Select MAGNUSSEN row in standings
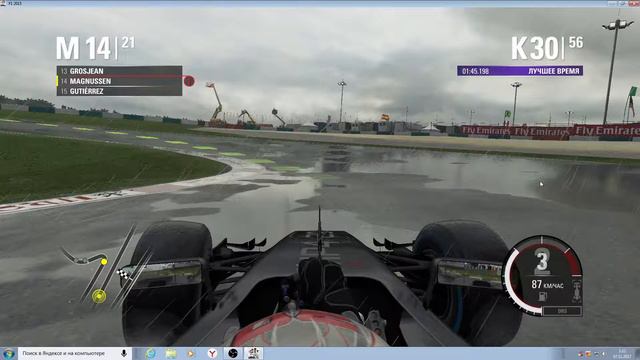640x360 pixels. 119,81
